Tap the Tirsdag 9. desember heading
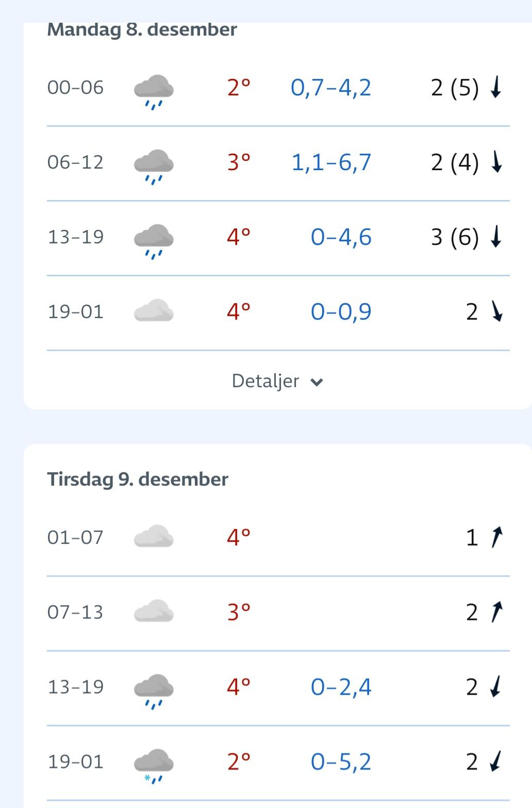This screenshot has width=532, height=808. 138,479
